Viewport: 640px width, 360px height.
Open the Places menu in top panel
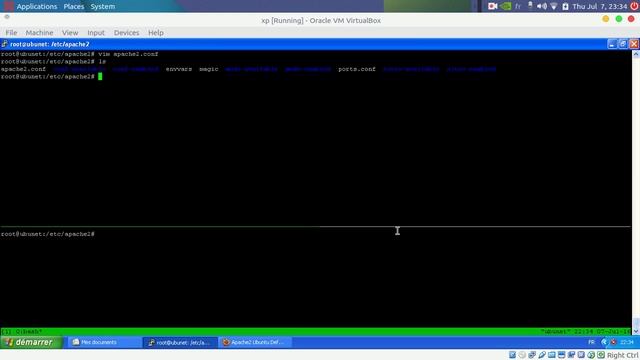73,6
